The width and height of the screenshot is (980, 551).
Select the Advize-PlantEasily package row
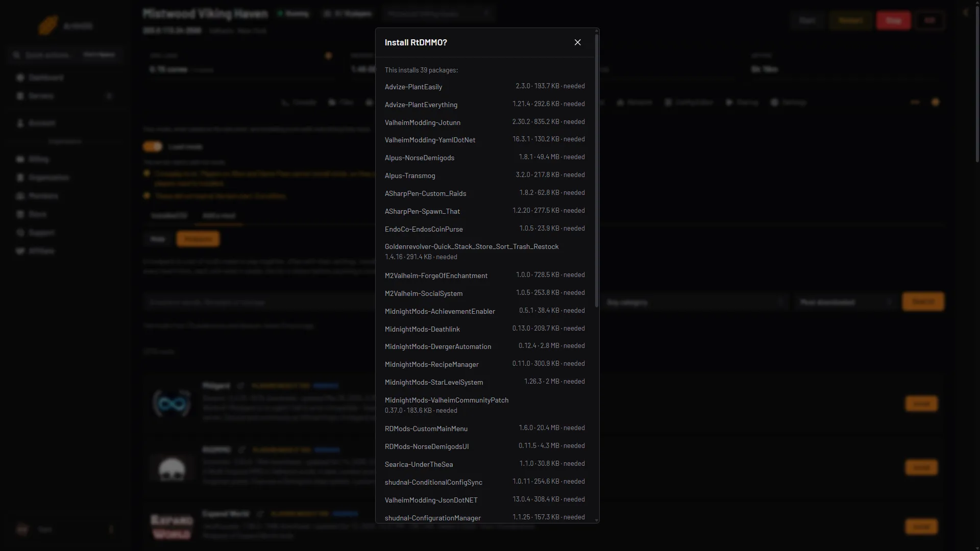[485, 87]
